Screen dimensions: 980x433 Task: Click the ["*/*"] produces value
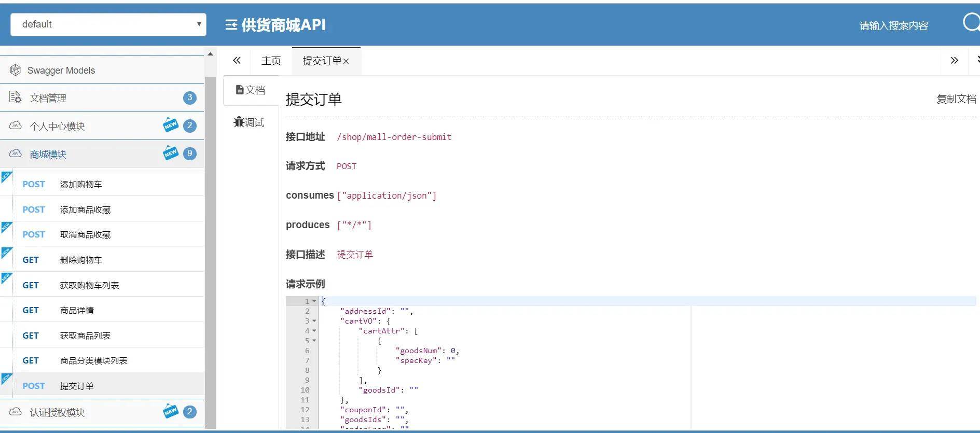point(354,225)
